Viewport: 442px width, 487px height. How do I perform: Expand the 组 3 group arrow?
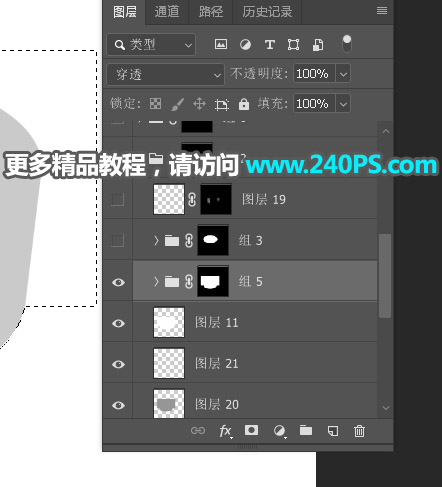point(156,240)
